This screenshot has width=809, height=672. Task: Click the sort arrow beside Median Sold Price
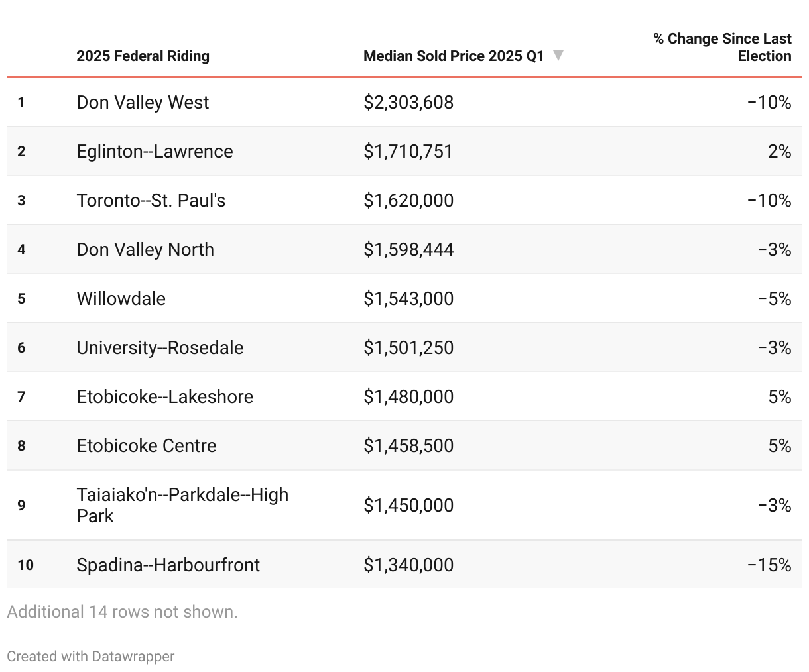click(x=558, y=55)
